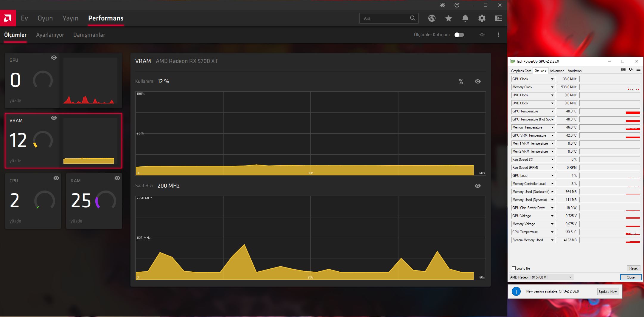Click the 964 MB Memory Used value
The image size is (644, 317).
(568, 192)
